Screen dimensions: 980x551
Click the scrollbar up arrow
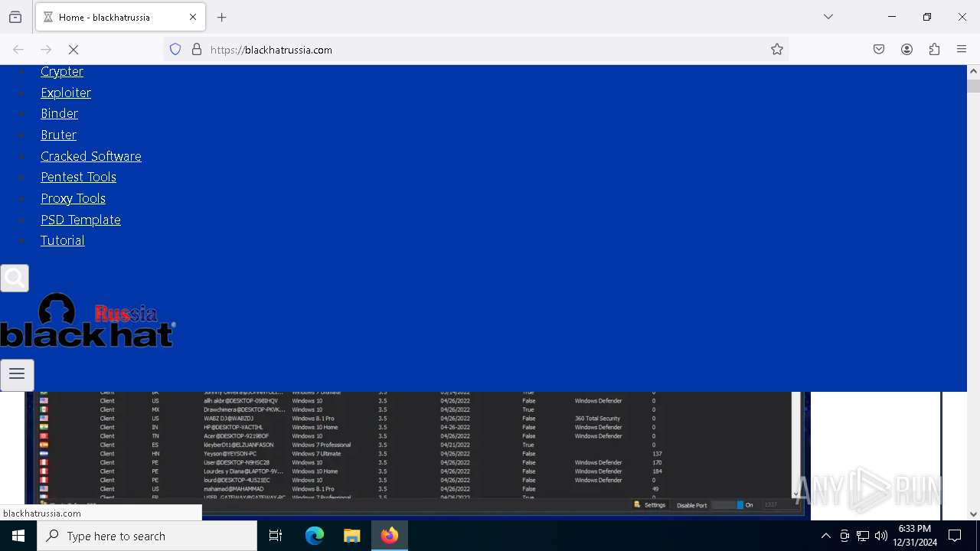click(x=973, y=71)
